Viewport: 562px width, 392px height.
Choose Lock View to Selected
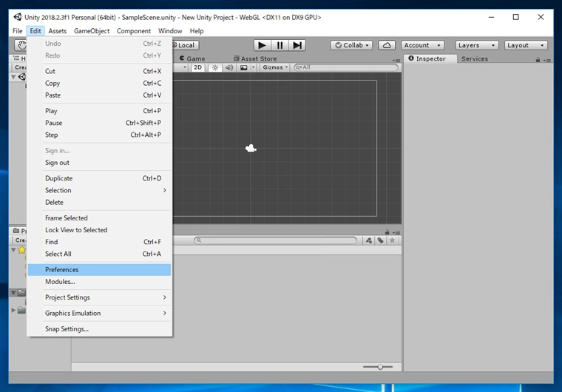tap(99, 230)
